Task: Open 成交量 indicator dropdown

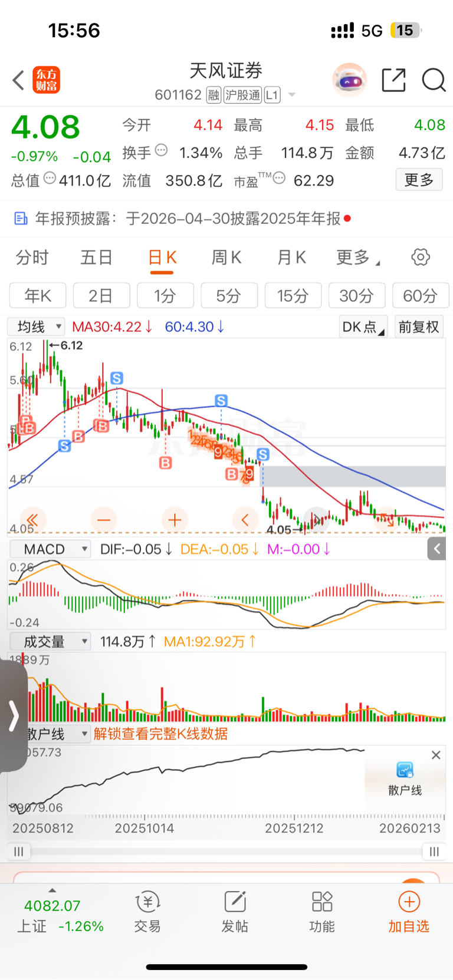Action: [x=50, y=641]
